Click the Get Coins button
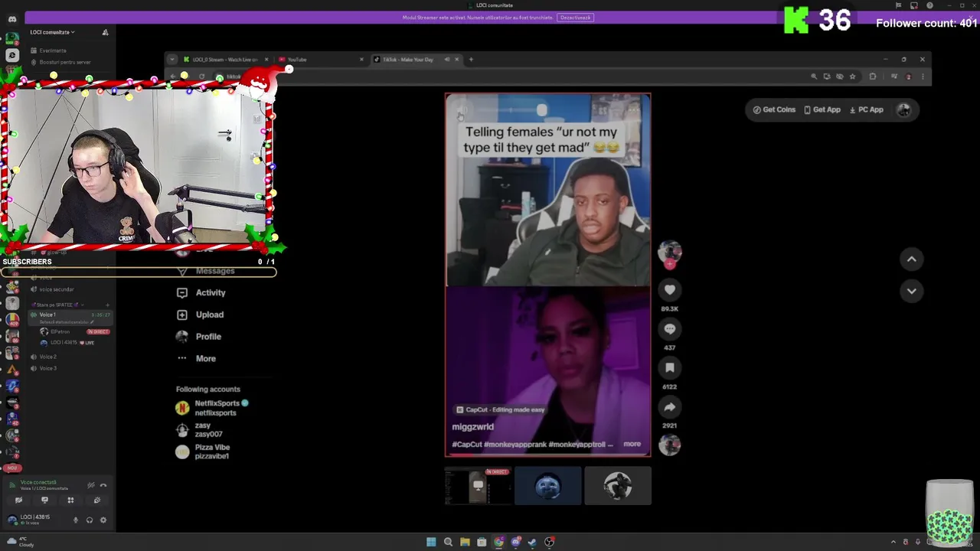The height and width of the screenshot is (551, 980). click(774, 109)
